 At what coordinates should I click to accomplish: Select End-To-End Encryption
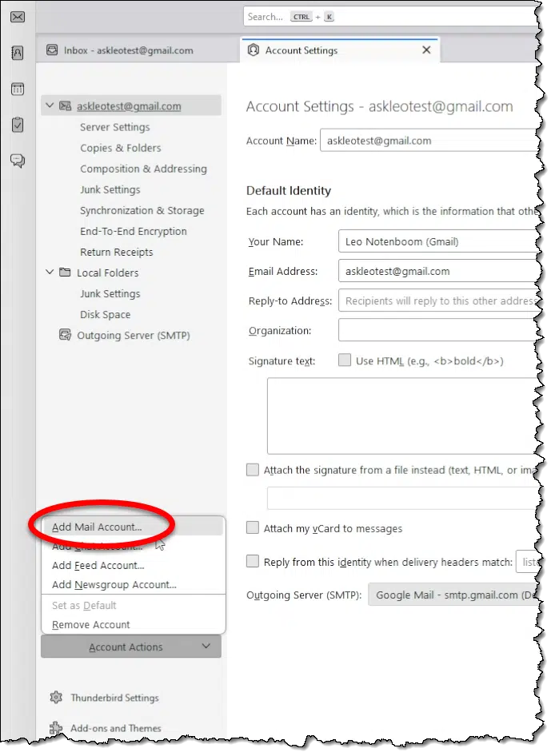pyautogui.click(x=134, y=231)
